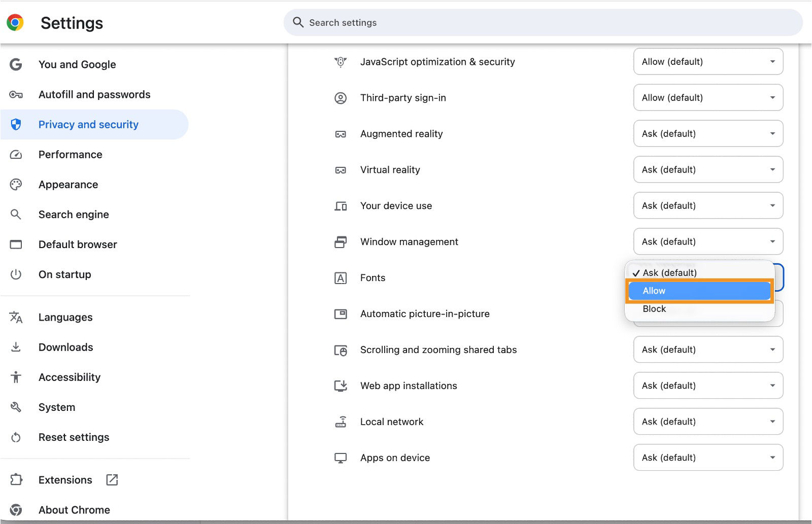Choose Ask (default) in Fonts dropdown list

699,273
